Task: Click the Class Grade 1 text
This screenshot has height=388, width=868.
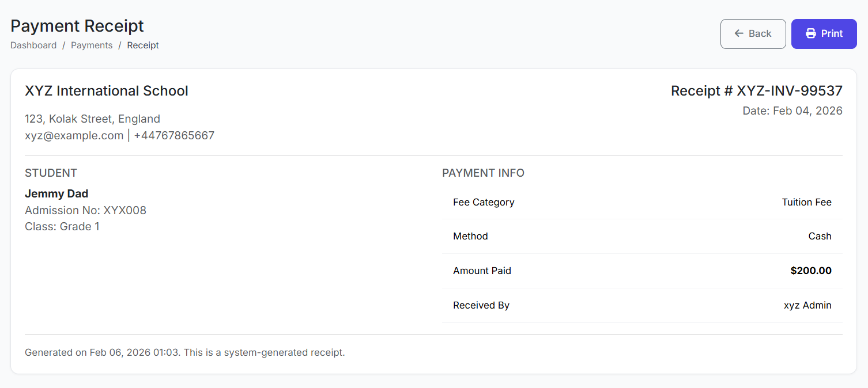Action: pos(62,226)
